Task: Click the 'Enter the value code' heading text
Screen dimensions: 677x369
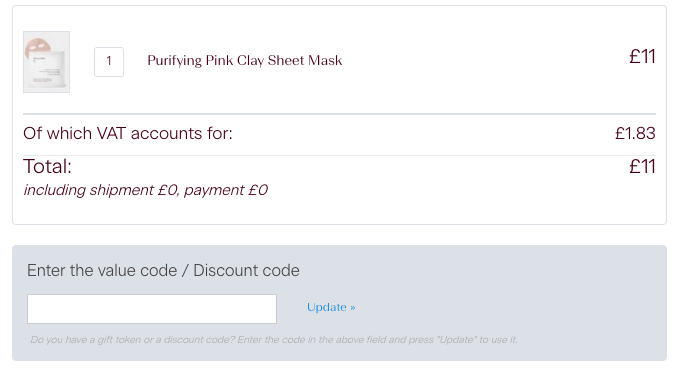Action: [x=102, y=271]
